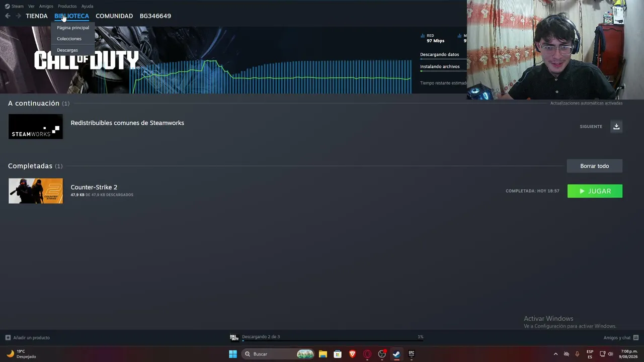Click the display icon beside the volume speaker

point(602,354)
